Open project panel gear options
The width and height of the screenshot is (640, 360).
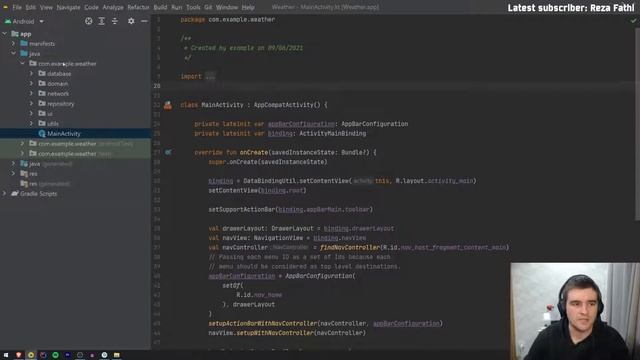coord(131,21)
